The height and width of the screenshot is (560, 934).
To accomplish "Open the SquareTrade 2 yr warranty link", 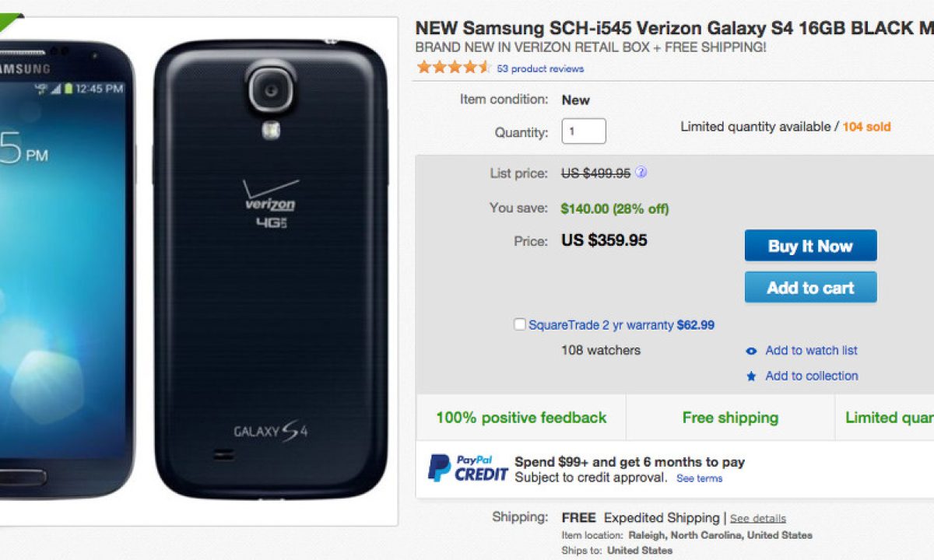I will [600, 325].
